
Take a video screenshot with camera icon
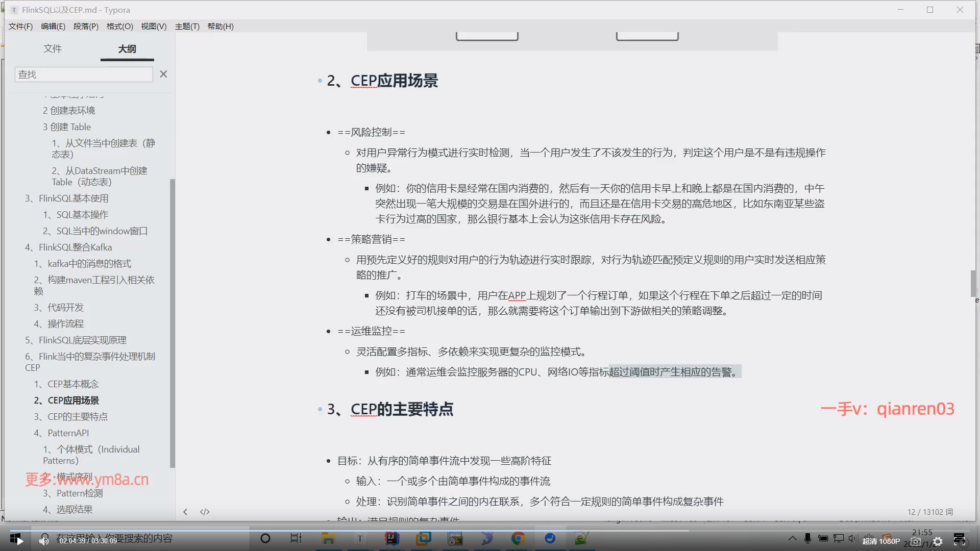(916, 541)
